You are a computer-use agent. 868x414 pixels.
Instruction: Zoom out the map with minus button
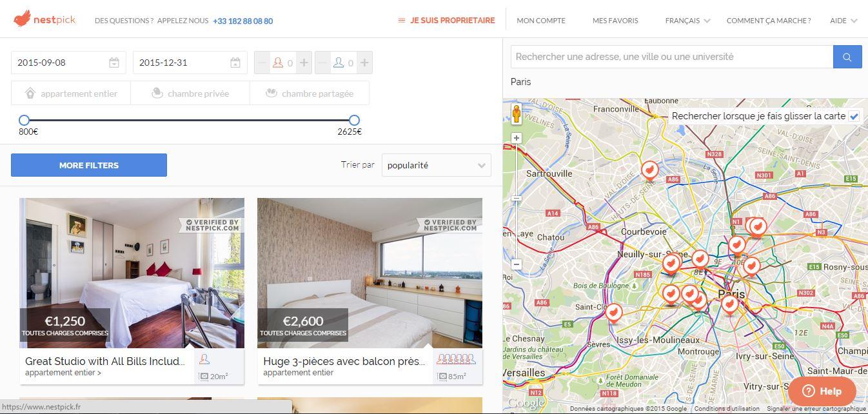coord(516,264)
